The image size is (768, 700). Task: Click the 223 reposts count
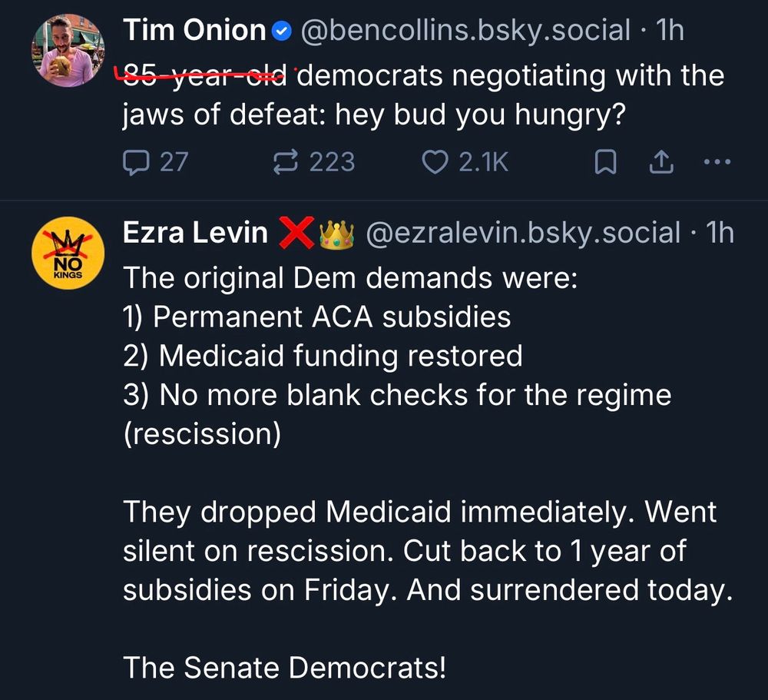(x=332, y=161)
